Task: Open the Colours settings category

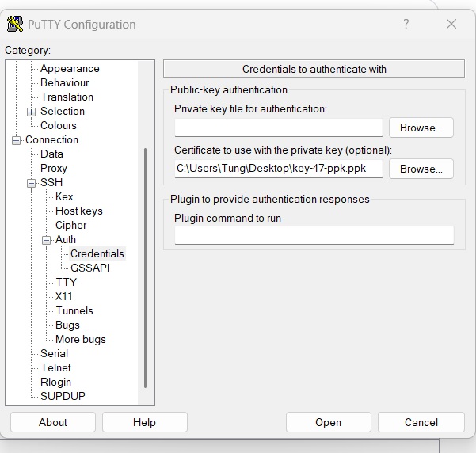Action: pos(59,125)
